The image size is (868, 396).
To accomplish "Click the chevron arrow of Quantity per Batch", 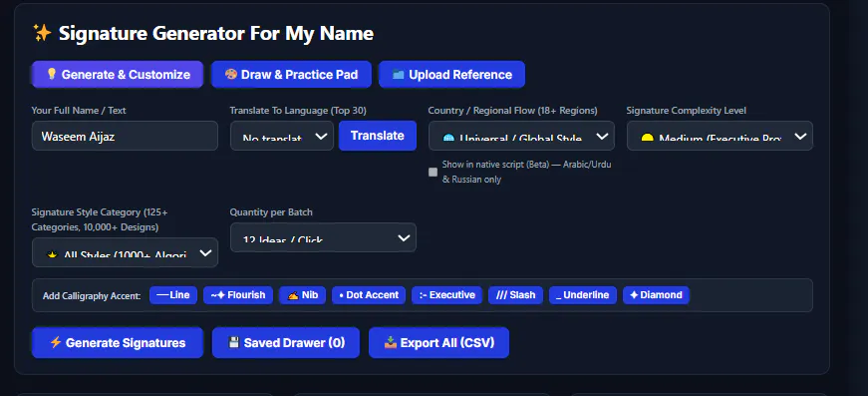I will (x=405, y=238).
